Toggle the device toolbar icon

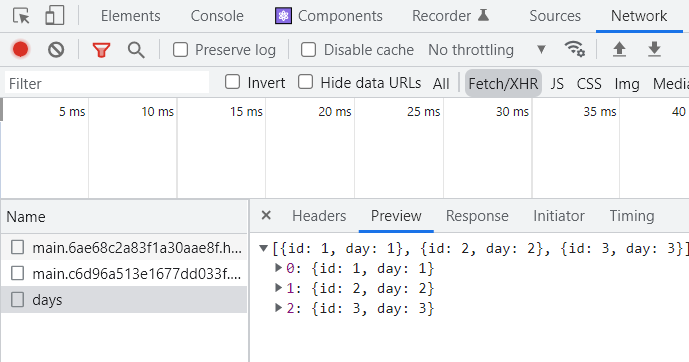click(x=54, y=16)
